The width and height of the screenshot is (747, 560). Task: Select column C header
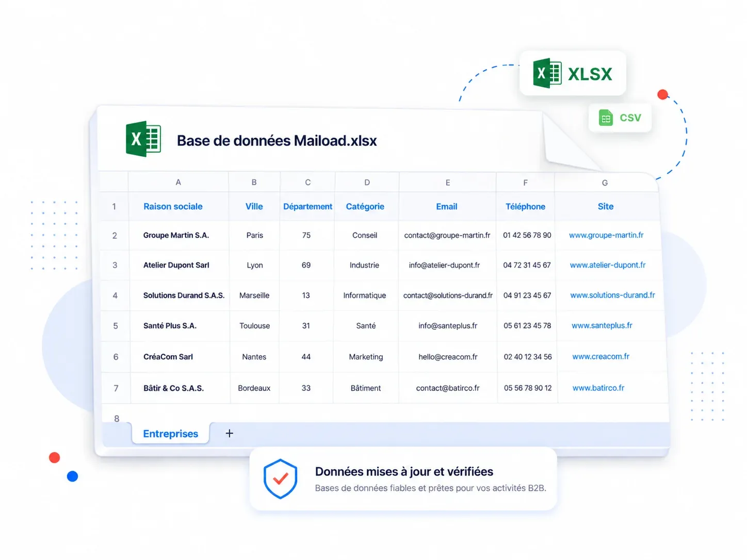[x=307, y=182]
